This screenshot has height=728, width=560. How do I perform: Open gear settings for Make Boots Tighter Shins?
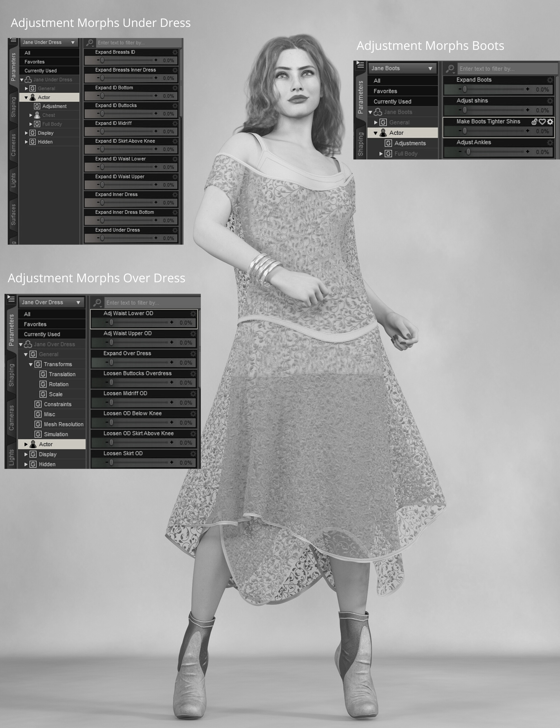point(550,122)
